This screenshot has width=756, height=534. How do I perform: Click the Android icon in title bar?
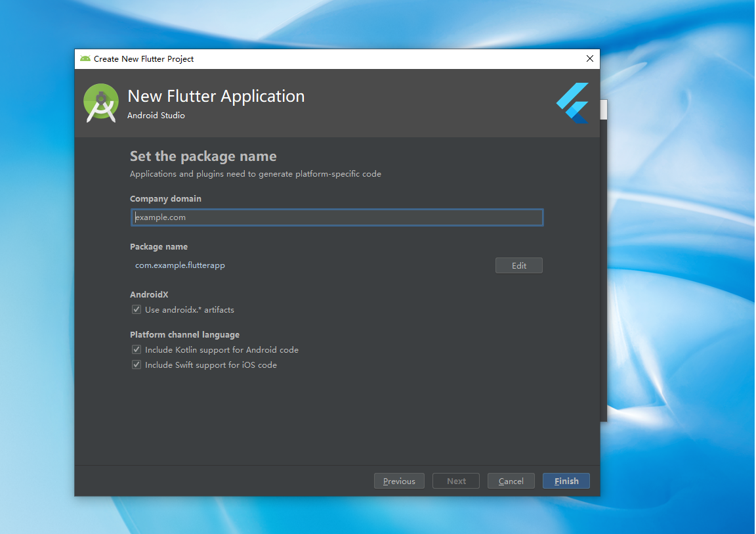coord(85,59)
